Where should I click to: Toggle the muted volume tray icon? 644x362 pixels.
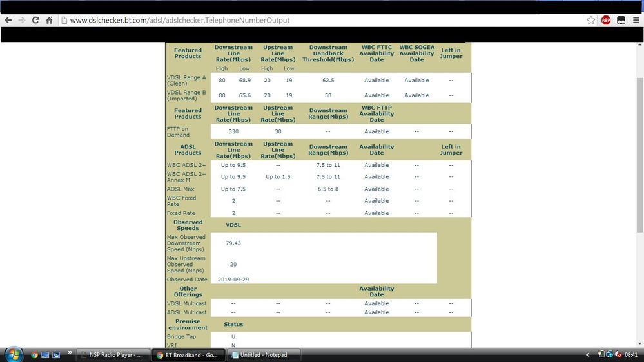(618, 355)
